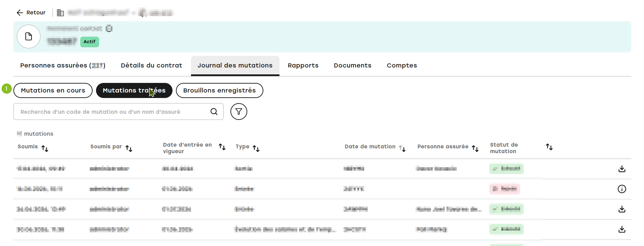This screenshot has height=246, width=644.
Task: Sort by the Type column
Action: [x=256, y=148]
